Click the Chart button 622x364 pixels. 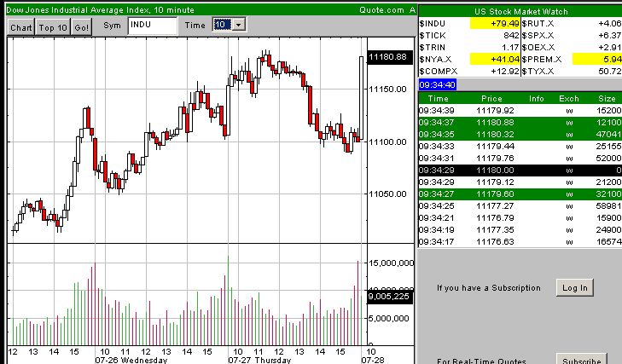point(21,27)
